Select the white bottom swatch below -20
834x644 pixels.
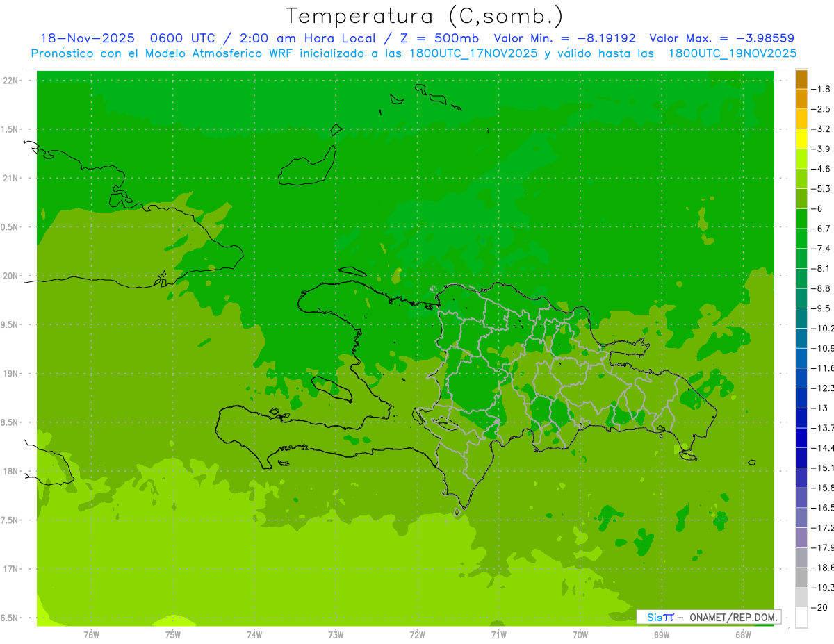coord(801,618)
